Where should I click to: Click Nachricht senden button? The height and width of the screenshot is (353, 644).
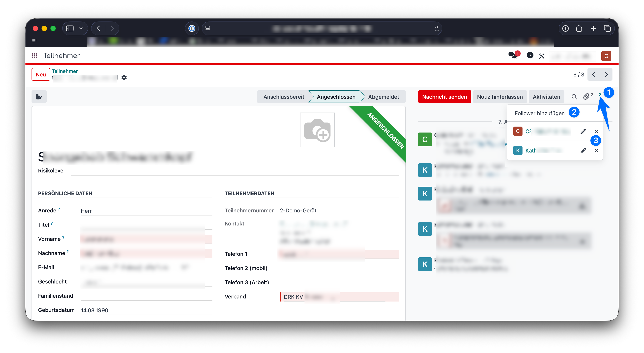444,97
